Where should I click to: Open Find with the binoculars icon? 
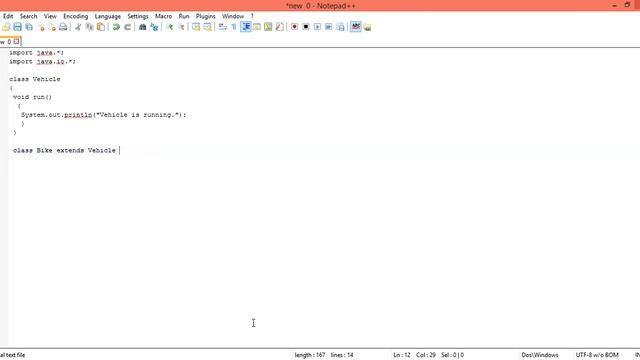click(x=142, y=27)
